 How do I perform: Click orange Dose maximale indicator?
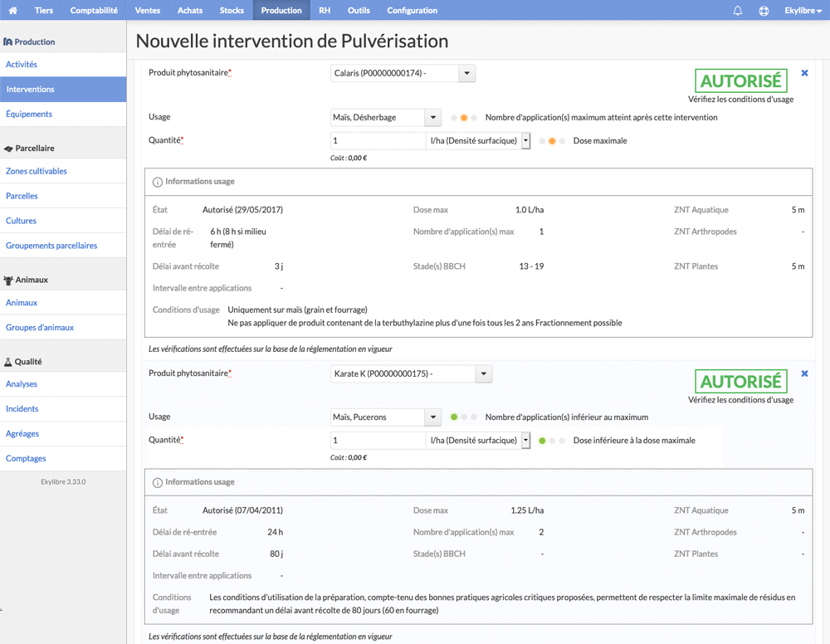point(552,141)
